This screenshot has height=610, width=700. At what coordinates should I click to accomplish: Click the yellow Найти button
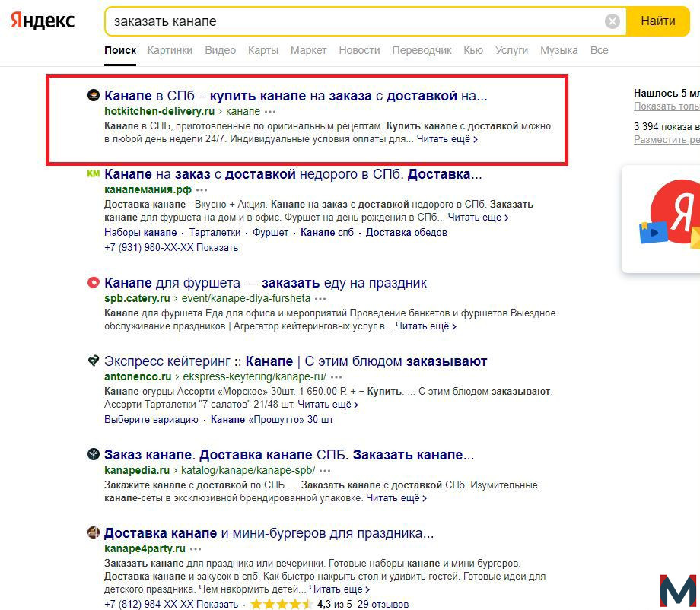[x=658, y=21]
